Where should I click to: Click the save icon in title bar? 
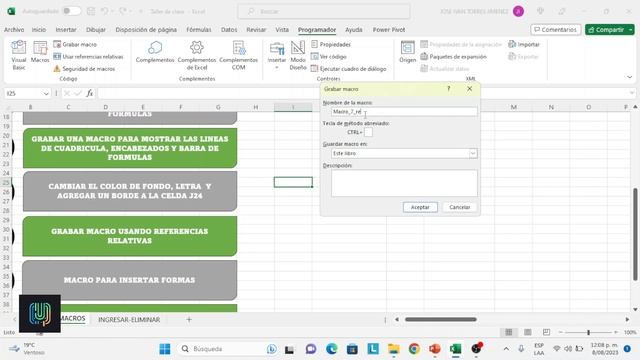click(91, 11)
